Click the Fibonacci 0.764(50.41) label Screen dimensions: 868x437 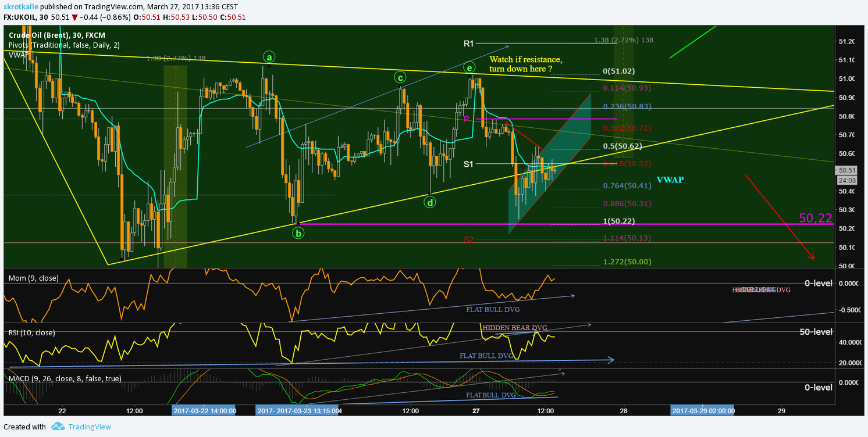pos(627,185)
